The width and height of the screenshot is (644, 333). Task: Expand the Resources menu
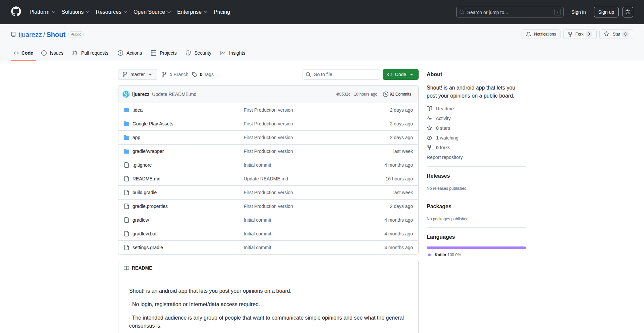(x=111, y=12)
